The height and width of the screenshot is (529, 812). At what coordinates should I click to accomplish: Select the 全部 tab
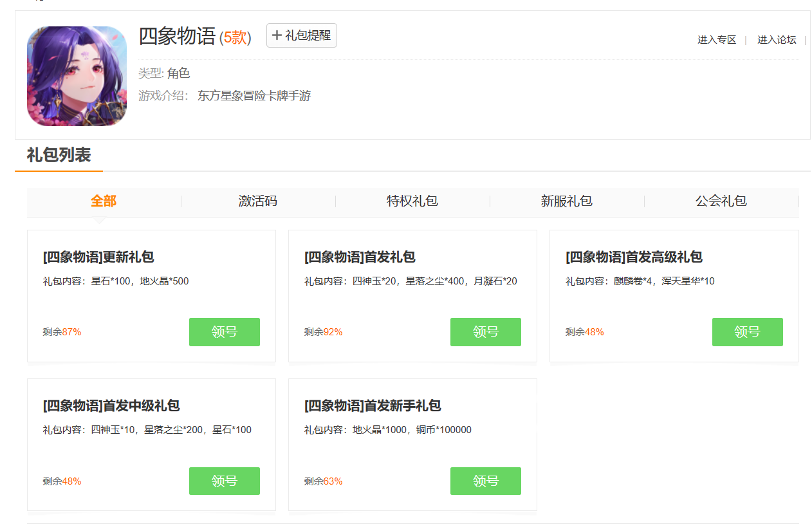[103, 201]
